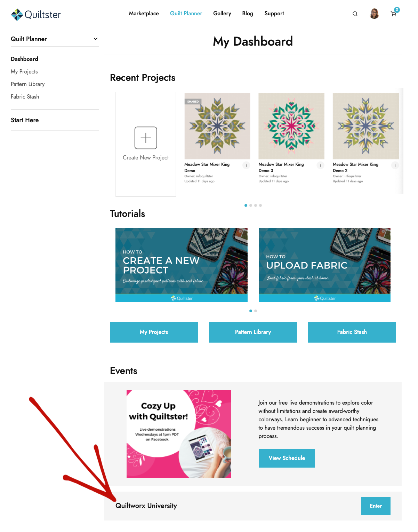Click the user profile avatar
Viewport: 418px width, 532px height.
[374, 14]
